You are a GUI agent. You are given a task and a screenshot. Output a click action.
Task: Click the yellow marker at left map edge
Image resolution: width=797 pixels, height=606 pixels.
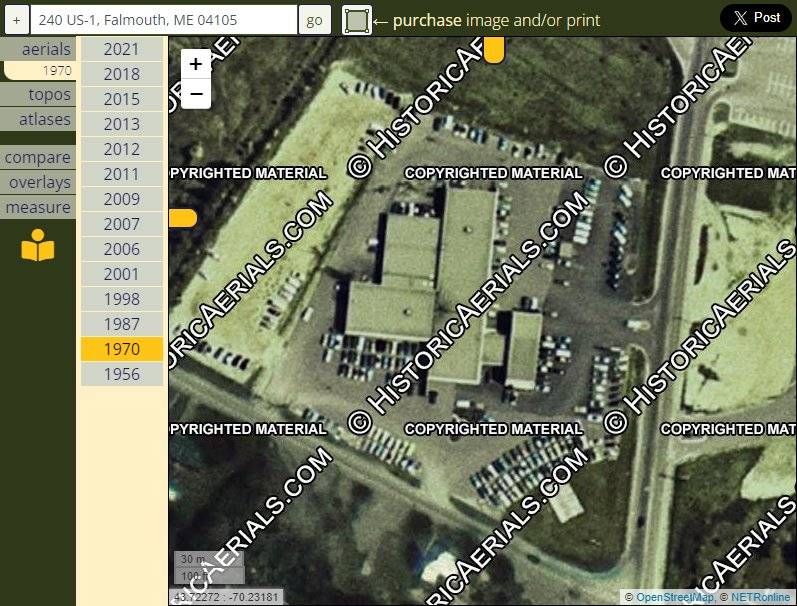[x=183, y=218]
